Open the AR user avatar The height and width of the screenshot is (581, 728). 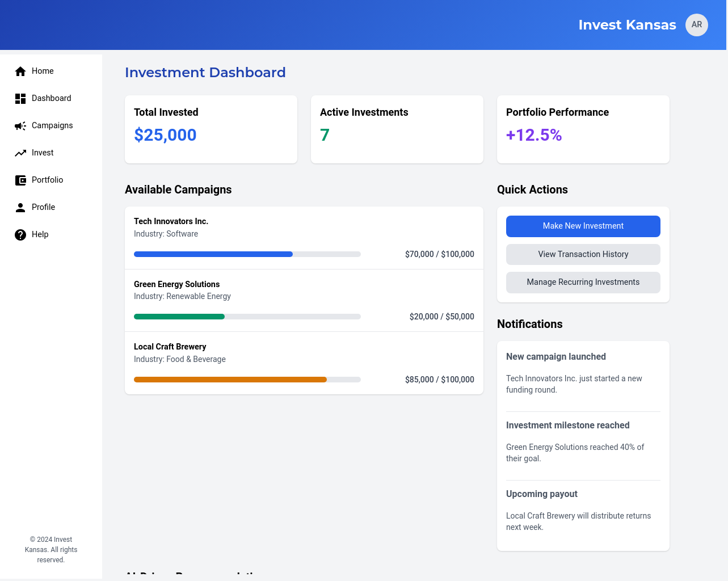tap(696, 25)
